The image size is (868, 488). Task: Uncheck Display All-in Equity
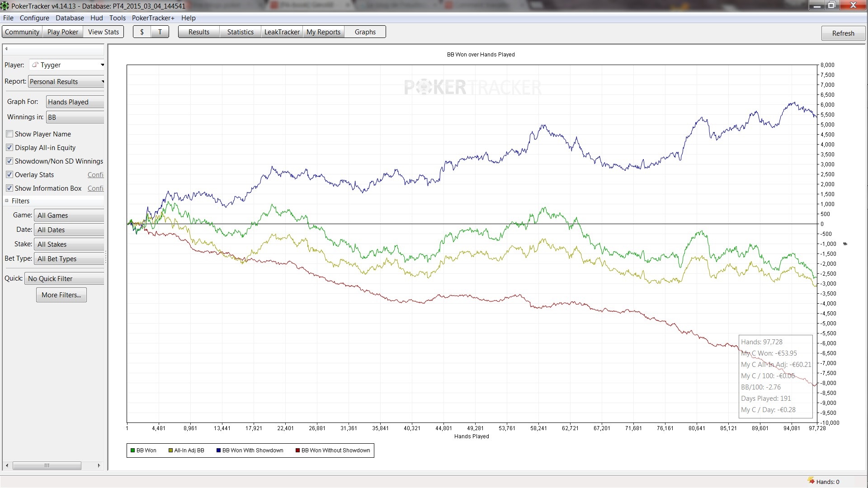point(9,147)
